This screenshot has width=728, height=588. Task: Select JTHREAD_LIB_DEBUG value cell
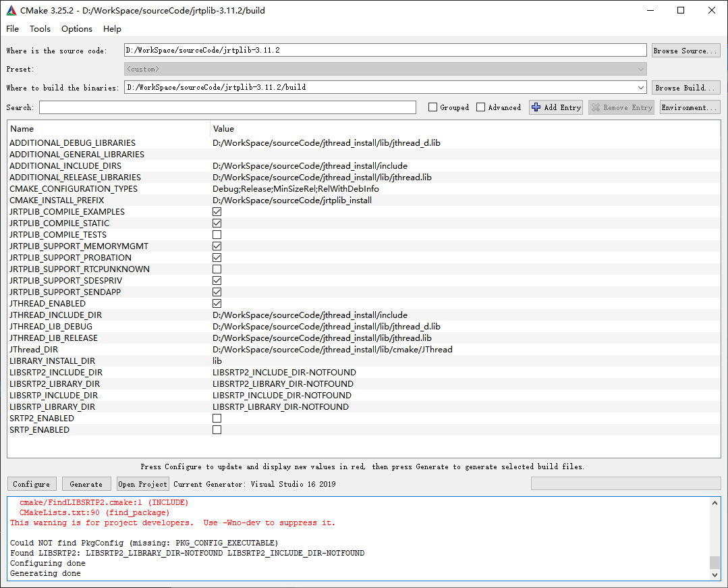(327, 327)
